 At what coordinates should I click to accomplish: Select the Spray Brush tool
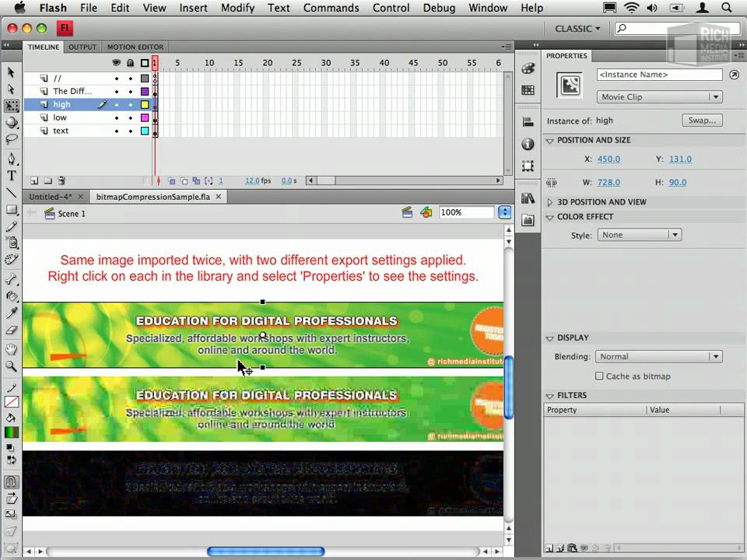coord(12,243)
